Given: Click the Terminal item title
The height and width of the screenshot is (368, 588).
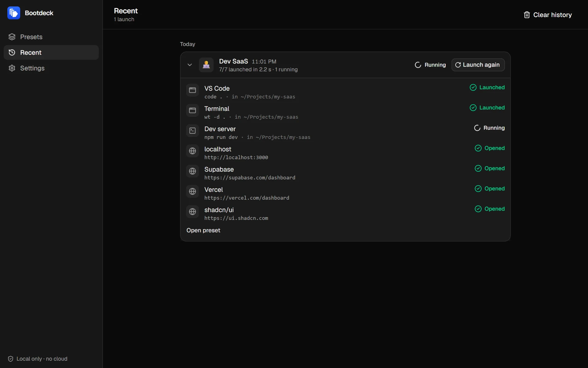Looking at the screenshot, I should pos(217,109).
